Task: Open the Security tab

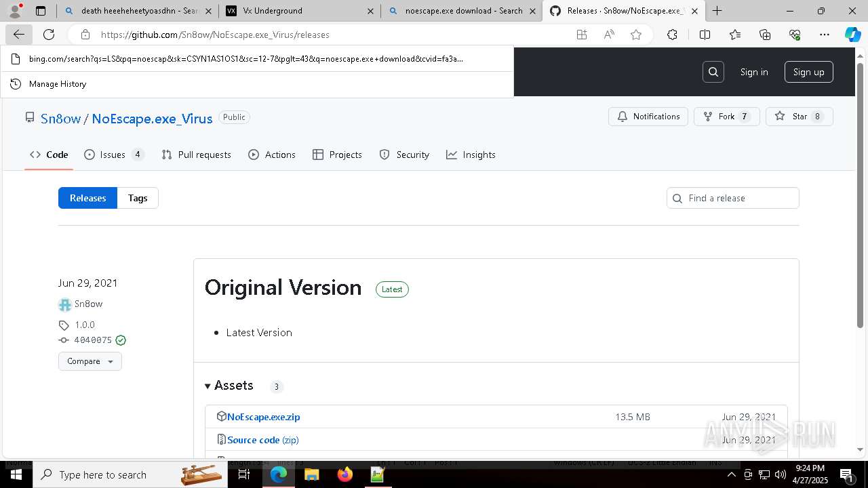Action: (404, 155)
